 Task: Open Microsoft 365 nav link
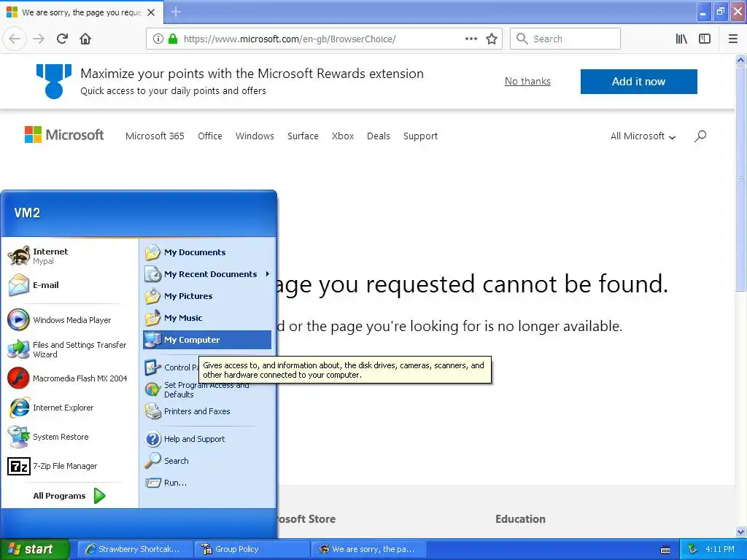[155, 136]
